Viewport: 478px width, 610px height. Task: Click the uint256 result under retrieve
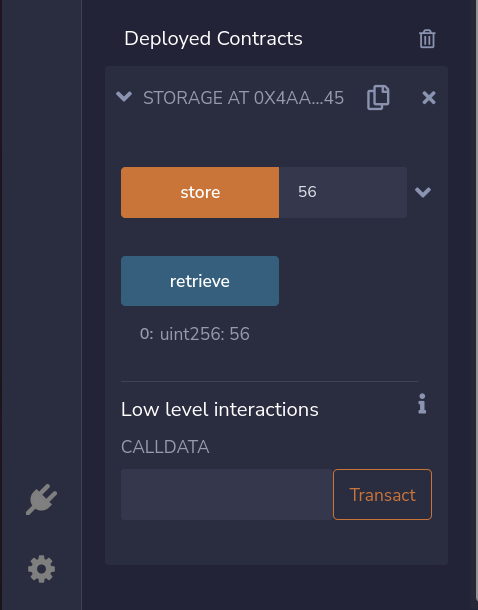click(x=194, y=334)
